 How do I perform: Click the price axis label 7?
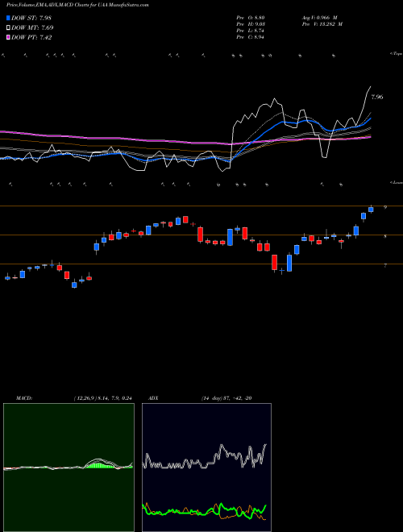(x=385, y=266)
